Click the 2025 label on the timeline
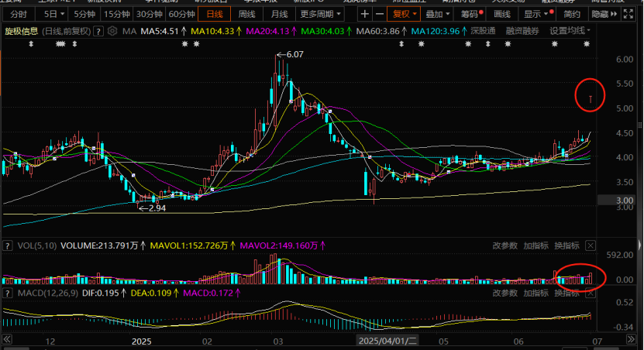The width and height of the screenshot is (644, 350). coord(141,341)
